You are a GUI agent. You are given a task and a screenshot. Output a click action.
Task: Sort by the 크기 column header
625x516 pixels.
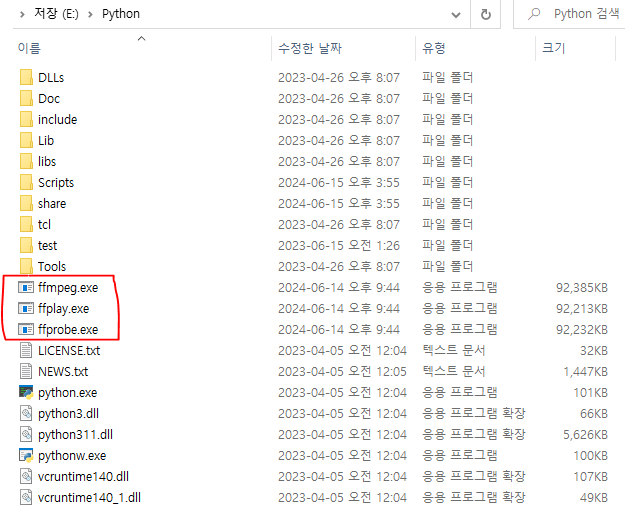click(554, 48)
